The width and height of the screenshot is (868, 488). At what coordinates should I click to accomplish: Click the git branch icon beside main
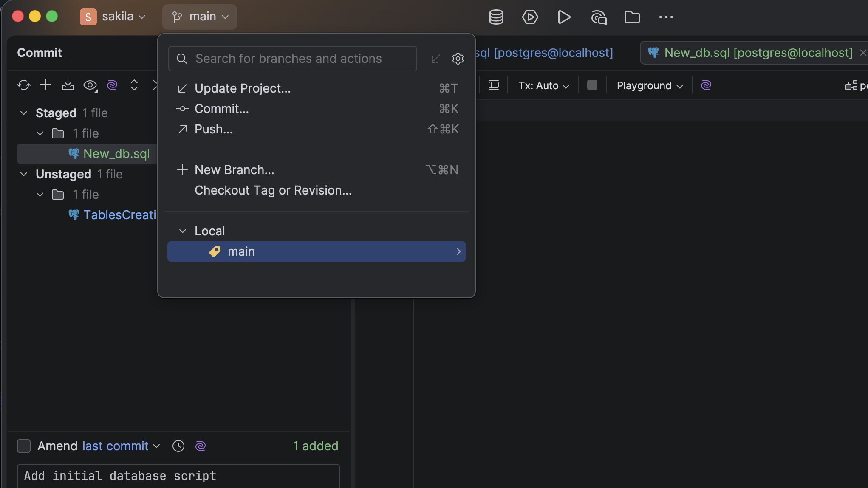tap(177, 17)
